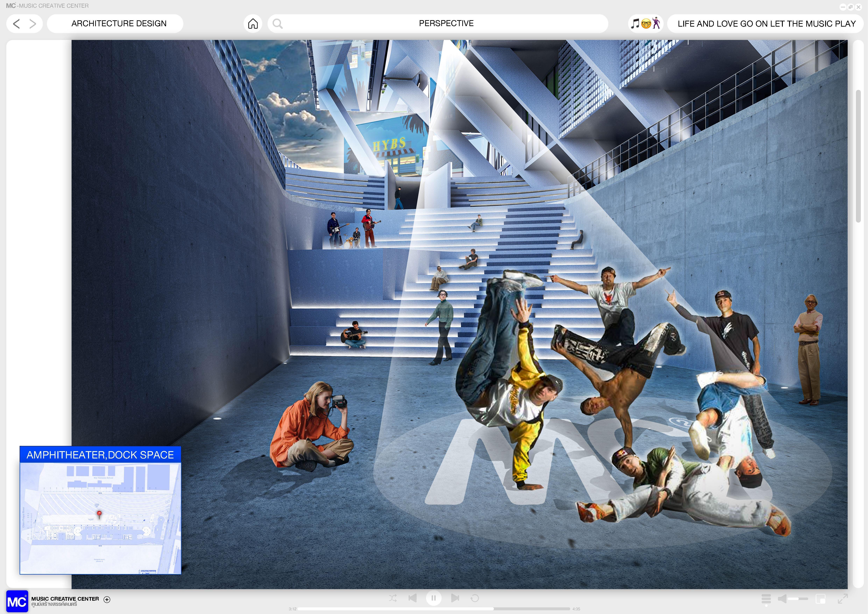Click the music emoji icons button
868x614 pixels.
646,24
